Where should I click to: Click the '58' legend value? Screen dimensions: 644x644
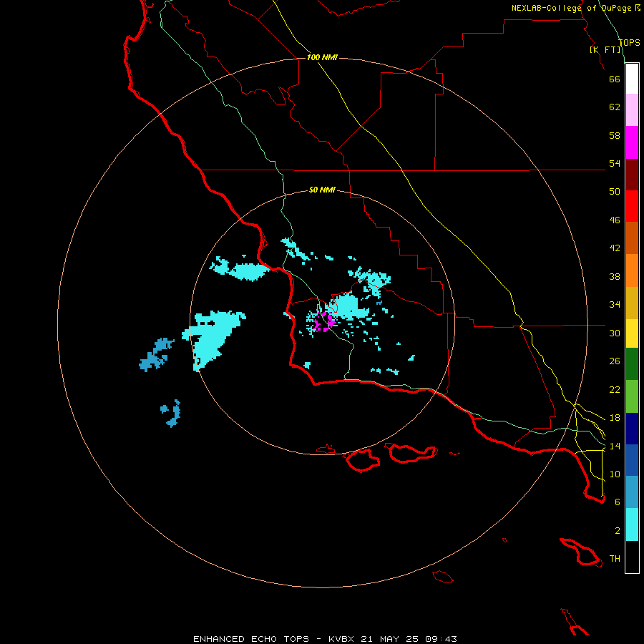[x=615, y=135]
